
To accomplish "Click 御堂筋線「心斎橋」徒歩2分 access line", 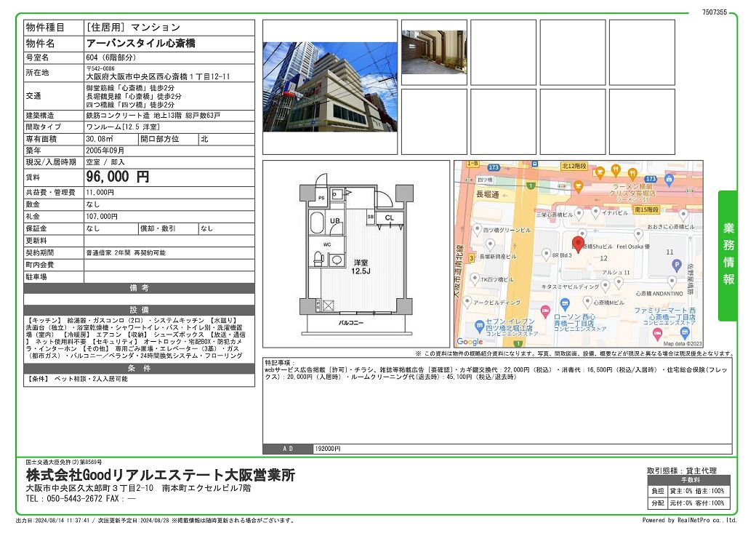I will [130, 88].
